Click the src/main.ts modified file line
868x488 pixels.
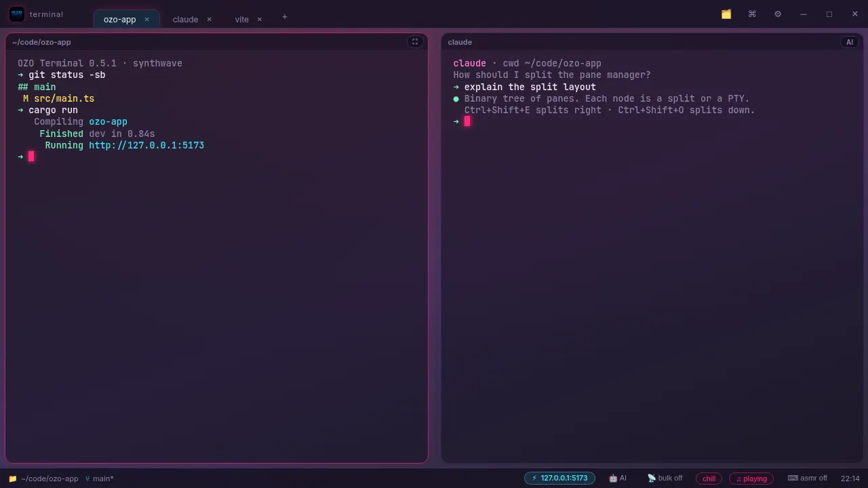[58, 98]
